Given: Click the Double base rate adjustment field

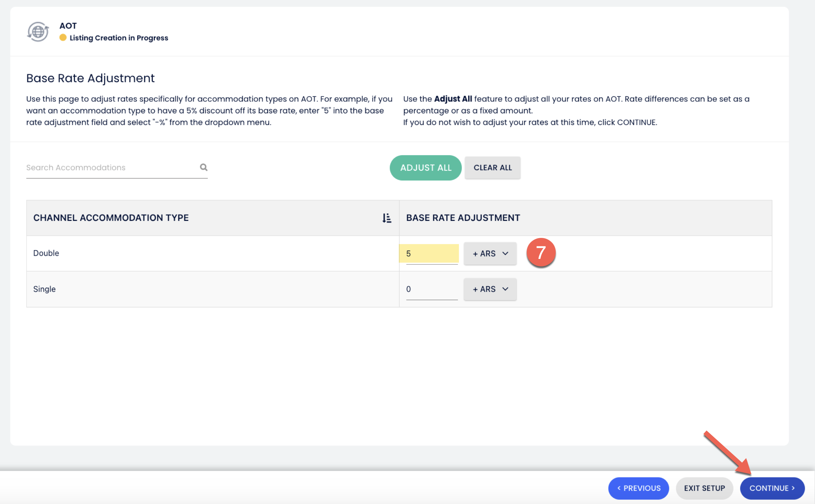Looking at the screenshot, I should pos(431,254).
